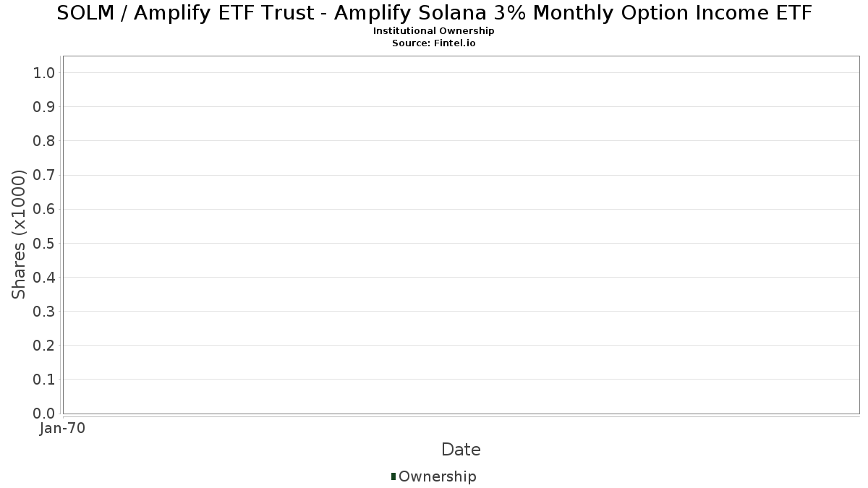Select the 0.0 y-axis tick label
Screen dimensions: 868x488
click(44, 414)
